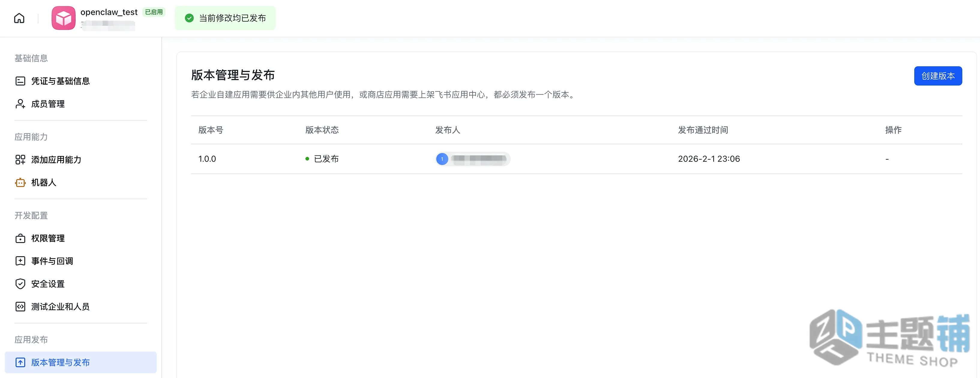This screenshot has width=980, height=378.
Task: Click the 基础信息 section label
Action: pyautogui.click(x=31, y=58)
